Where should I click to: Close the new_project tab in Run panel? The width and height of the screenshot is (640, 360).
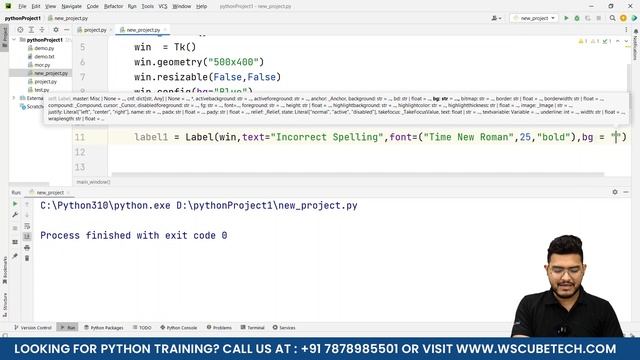click(x=69, y=192)
